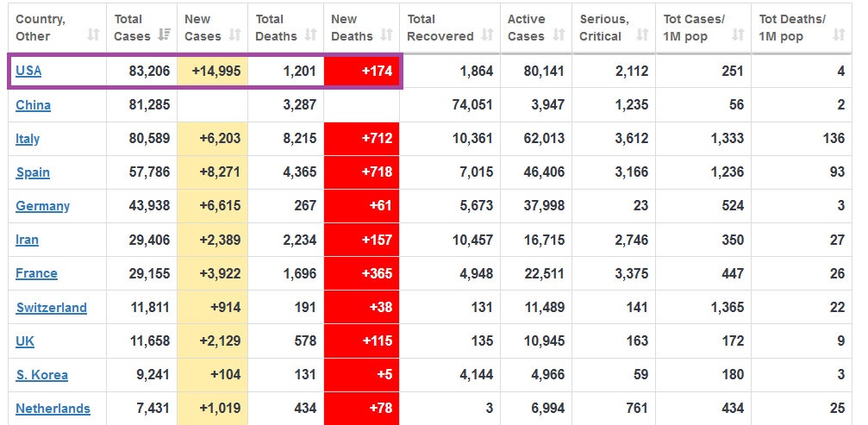The image size is (868, 425).
Task: Select Spain new deaths +718 cell
Action: [x=361, y=172]
